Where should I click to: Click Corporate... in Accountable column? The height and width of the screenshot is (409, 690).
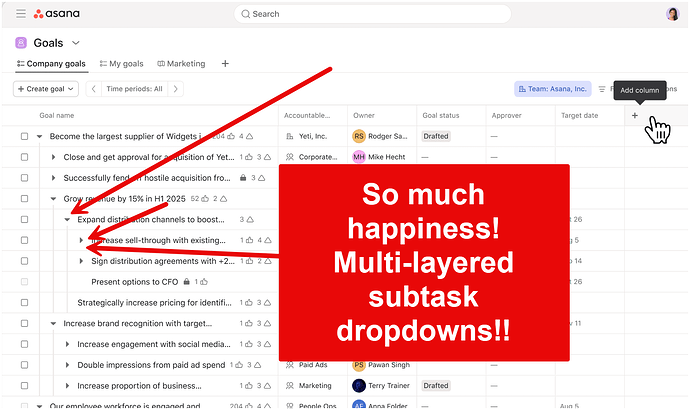click(318, 157)
